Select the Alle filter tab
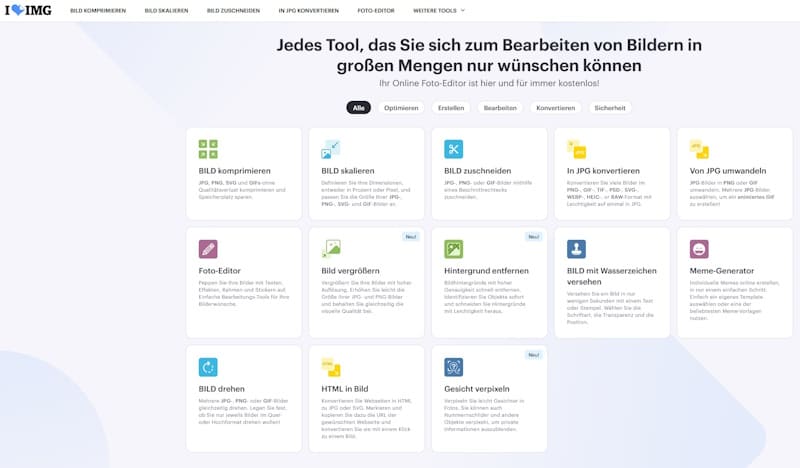The image size is (800, 468). [x=359, y=108]
